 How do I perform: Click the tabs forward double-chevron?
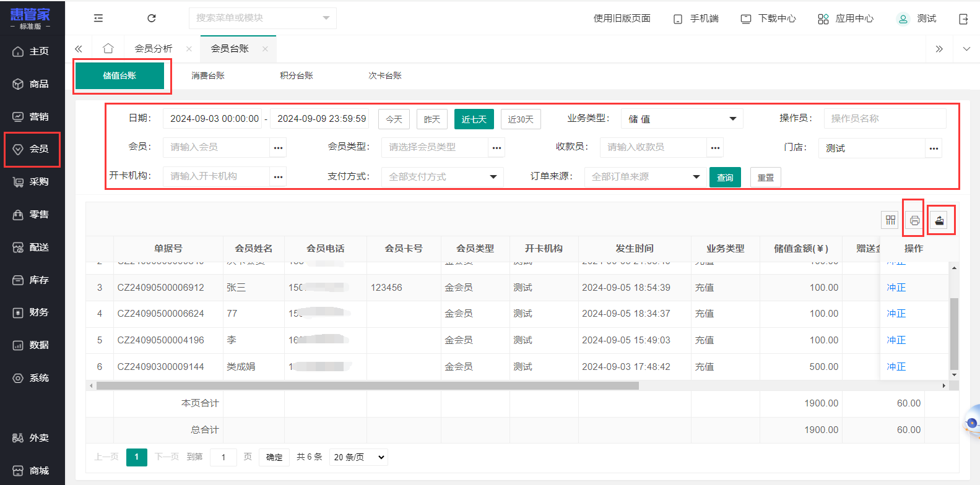(939, 49)
